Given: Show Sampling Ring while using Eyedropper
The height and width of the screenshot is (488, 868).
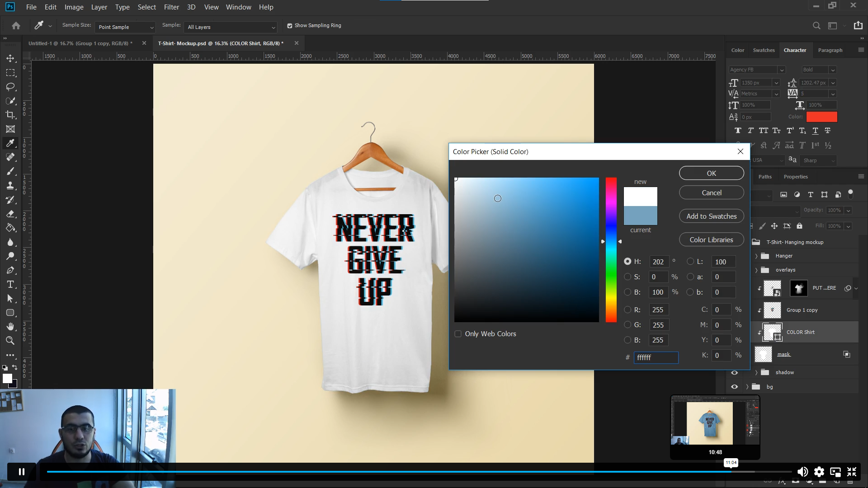Looking at the screenshot, I should (290, 26).
